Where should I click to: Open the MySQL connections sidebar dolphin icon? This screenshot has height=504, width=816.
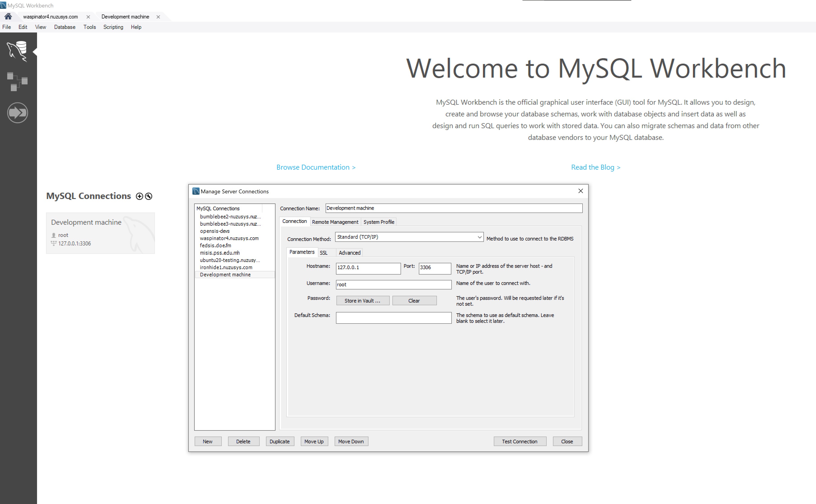(17, 51)
